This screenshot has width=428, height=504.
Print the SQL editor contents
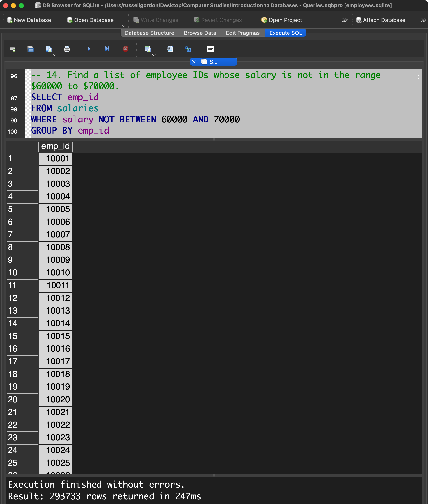pos(67,49)
